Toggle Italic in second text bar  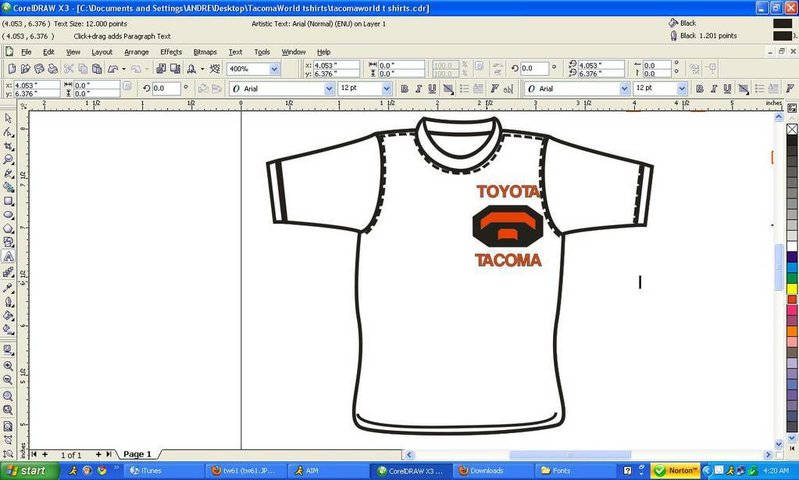coord(714,89)
